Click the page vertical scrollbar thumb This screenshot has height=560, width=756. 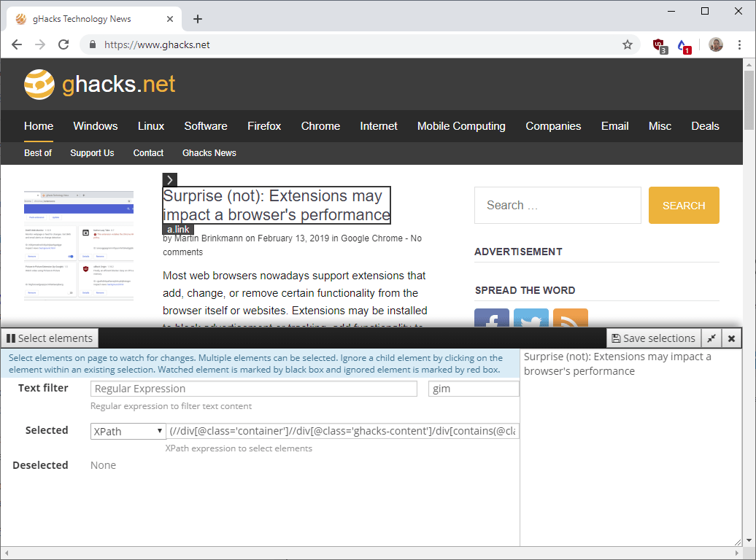(749, 100)
